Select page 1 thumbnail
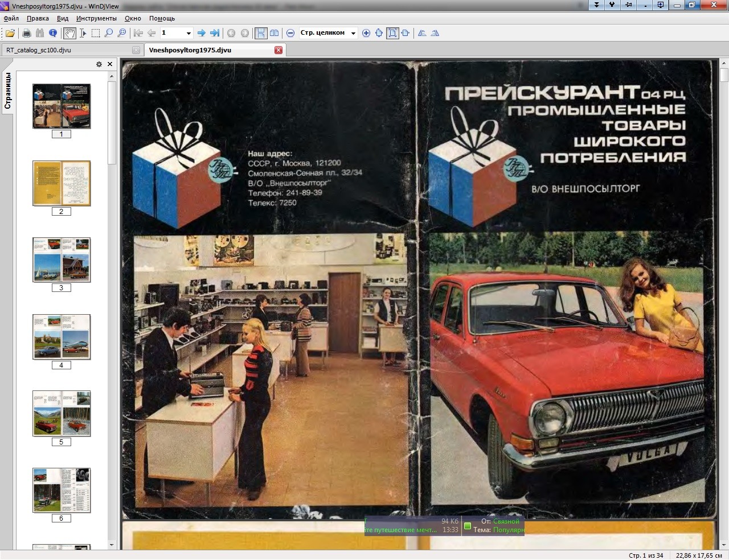 tap(62, 106)
